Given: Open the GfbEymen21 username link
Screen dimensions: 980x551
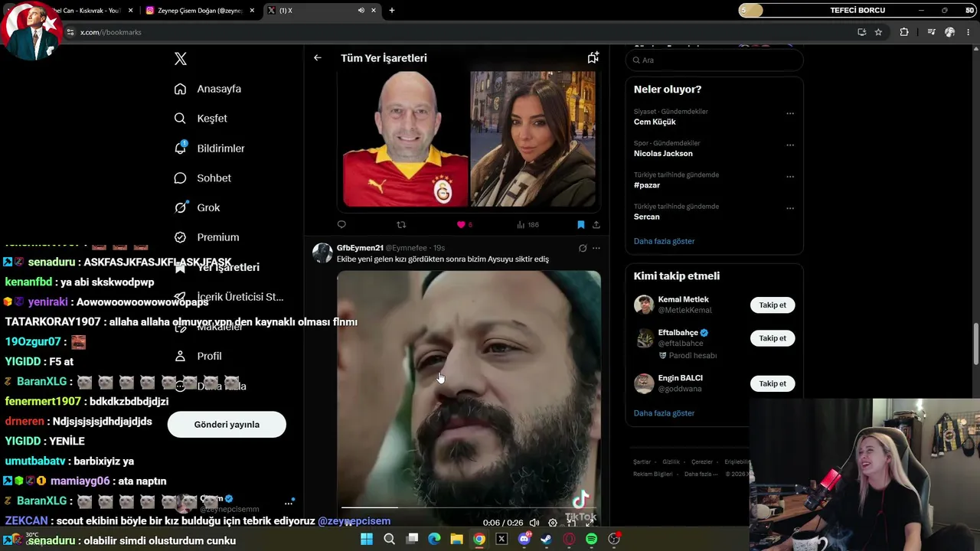Looking at the screenshot, I should click(x=360, y=248).
